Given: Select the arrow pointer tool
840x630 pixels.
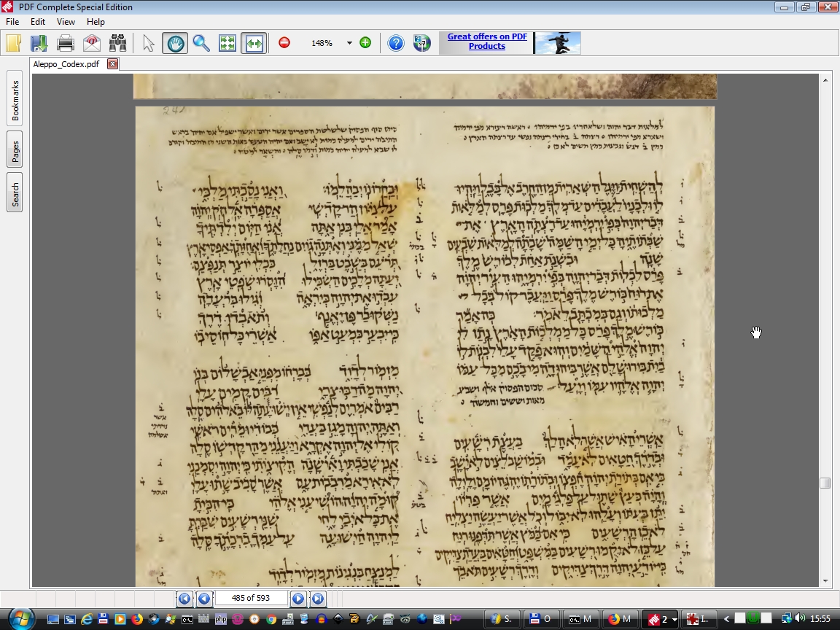Looking at the screenshot, I should click(149, 43).
